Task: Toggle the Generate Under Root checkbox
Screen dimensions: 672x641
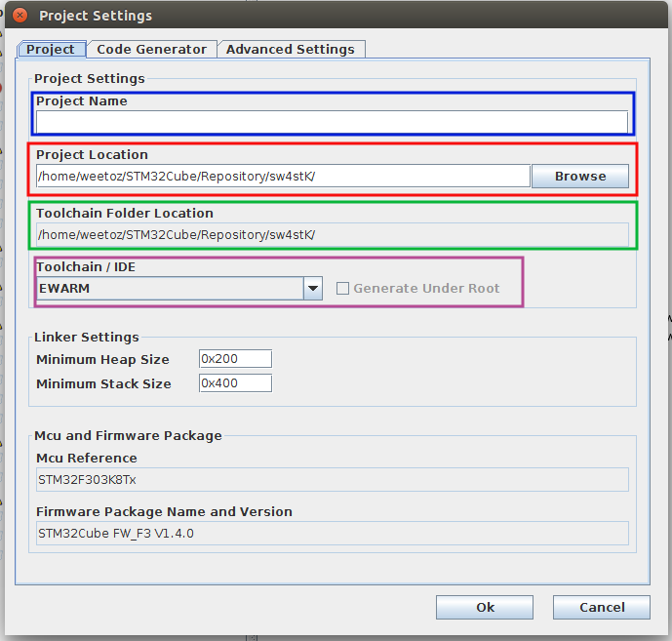Action: (342, 289)
